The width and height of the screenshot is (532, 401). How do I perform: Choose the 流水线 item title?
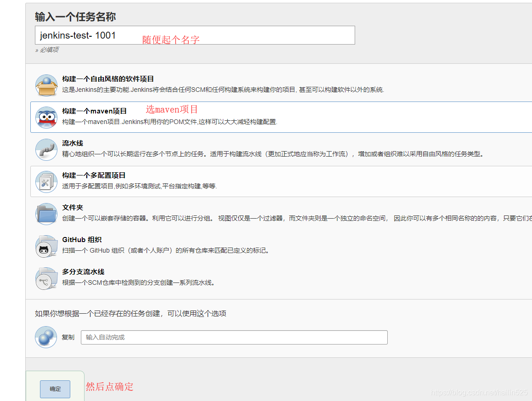[73, 143]
